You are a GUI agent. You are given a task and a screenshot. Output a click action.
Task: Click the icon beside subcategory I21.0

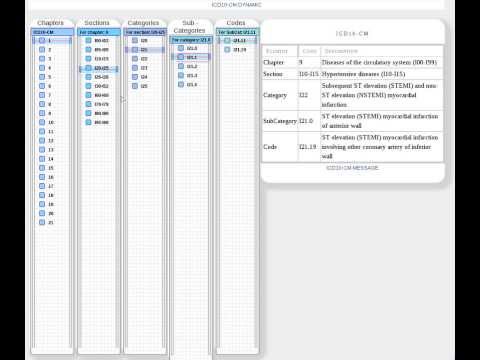click(181, 48)
